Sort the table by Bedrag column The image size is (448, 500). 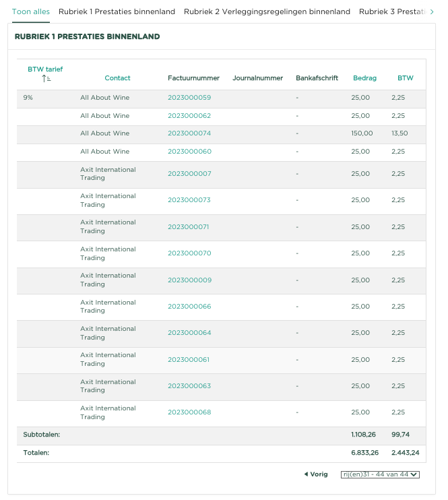pos(364,78)
